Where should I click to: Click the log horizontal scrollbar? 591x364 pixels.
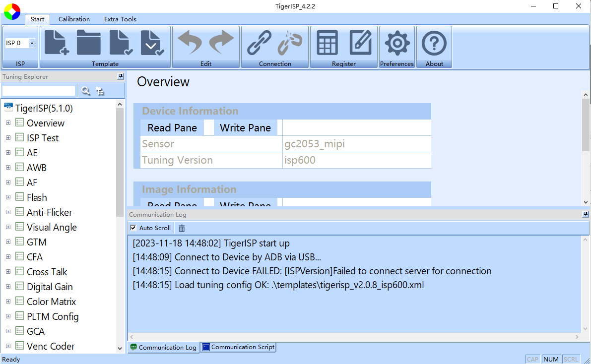click(x=354, y=337)
